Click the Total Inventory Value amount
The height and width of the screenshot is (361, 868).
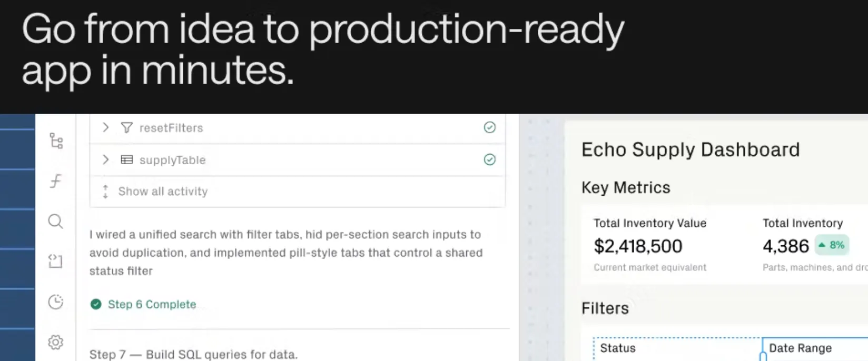pos(638,246)
